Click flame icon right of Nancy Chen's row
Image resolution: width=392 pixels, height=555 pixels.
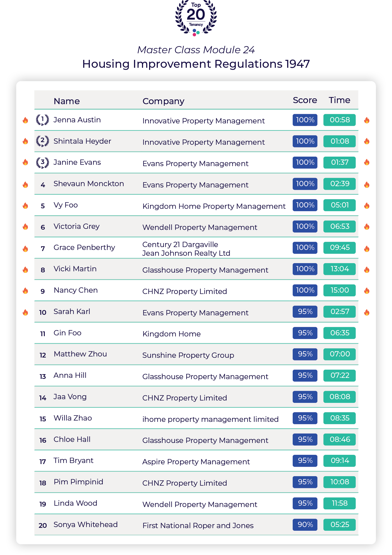pyautogui.click(x=367, y=291)
